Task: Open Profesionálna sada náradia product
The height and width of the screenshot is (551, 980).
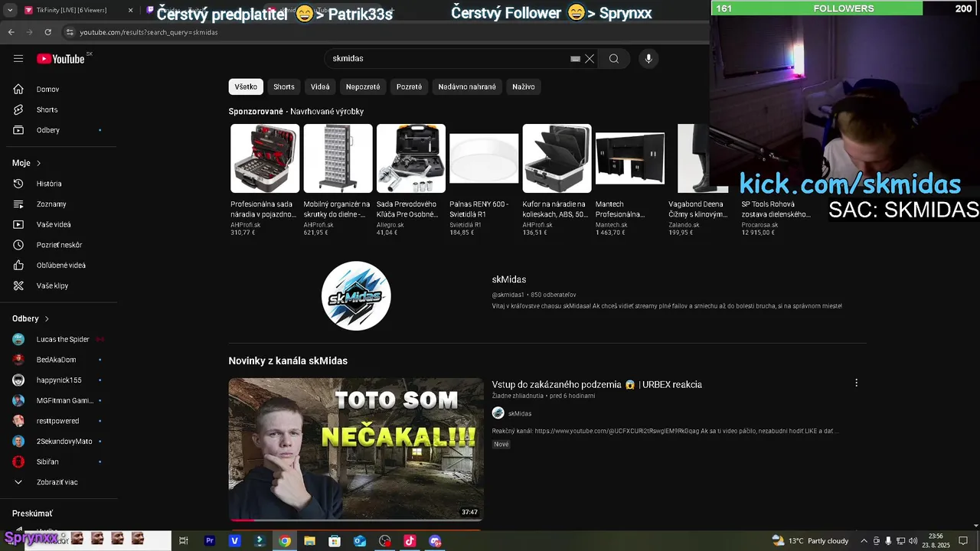Action: click(265, 180)
